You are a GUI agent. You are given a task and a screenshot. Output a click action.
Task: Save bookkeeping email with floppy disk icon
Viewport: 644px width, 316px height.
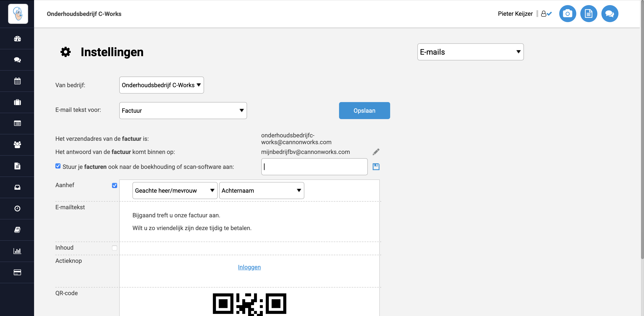click(376, 167)
